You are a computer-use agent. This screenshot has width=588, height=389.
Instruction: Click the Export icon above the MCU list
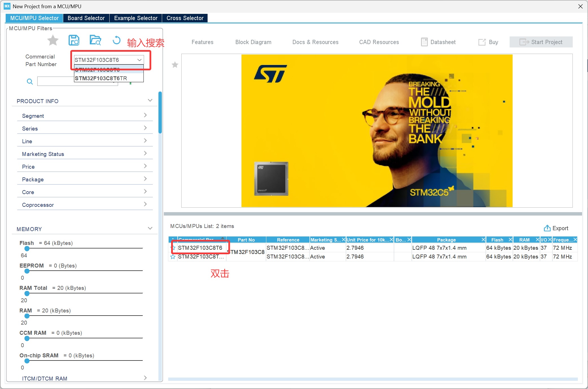pyautogui.click(x=547, y=228)
